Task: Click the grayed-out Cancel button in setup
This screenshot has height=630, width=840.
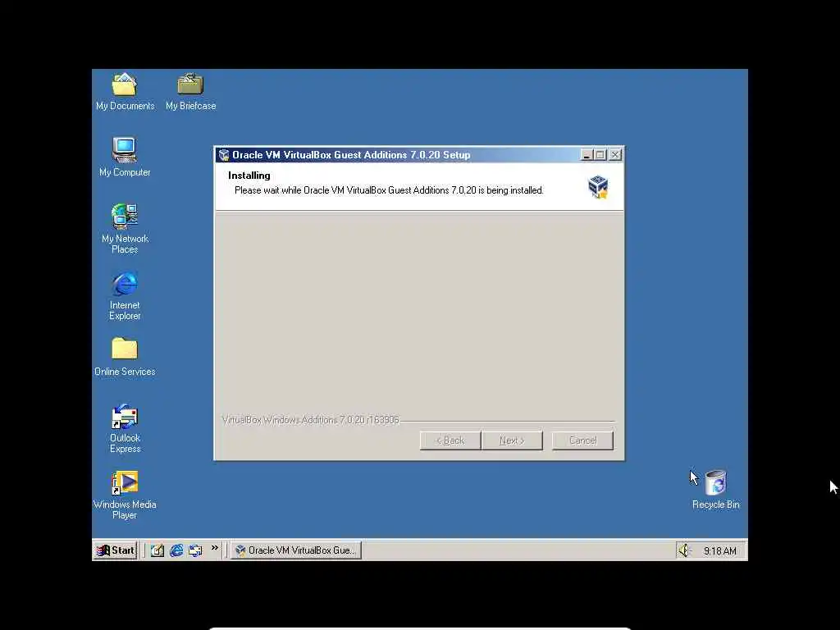Action: pyautogui.click(x=582, y=441)
